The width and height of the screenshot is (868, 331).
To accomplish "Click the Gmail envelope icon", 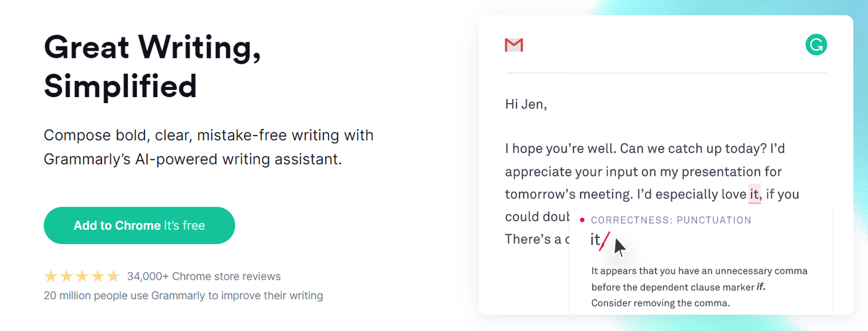I will pyautogui.click(x=514, y=45).
